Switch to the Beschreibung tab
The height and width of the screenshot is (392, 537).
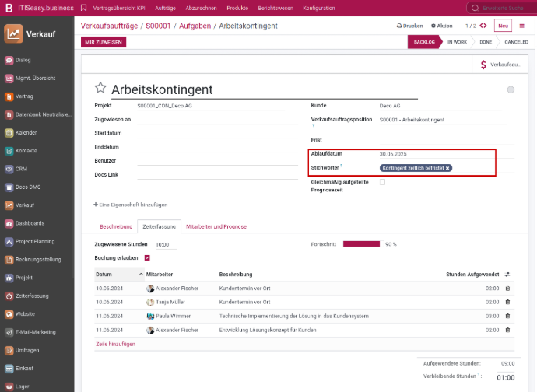(116, 226)
